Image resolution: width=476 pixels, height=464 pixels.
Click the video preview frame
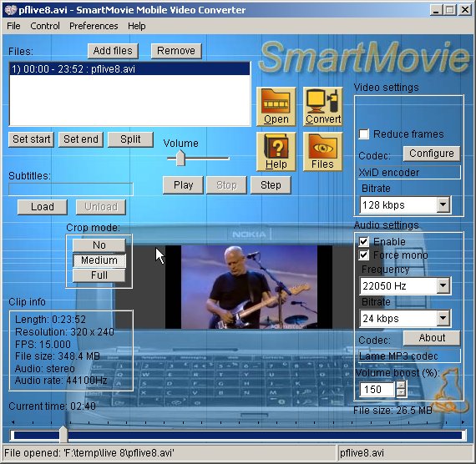[x=249, y=287]
